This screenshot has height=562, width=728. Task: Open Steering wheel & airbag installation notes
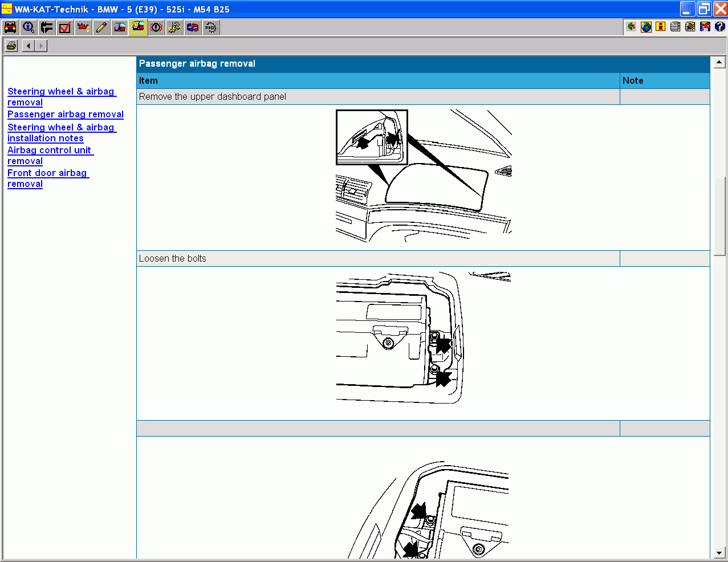tap(62, 133)
